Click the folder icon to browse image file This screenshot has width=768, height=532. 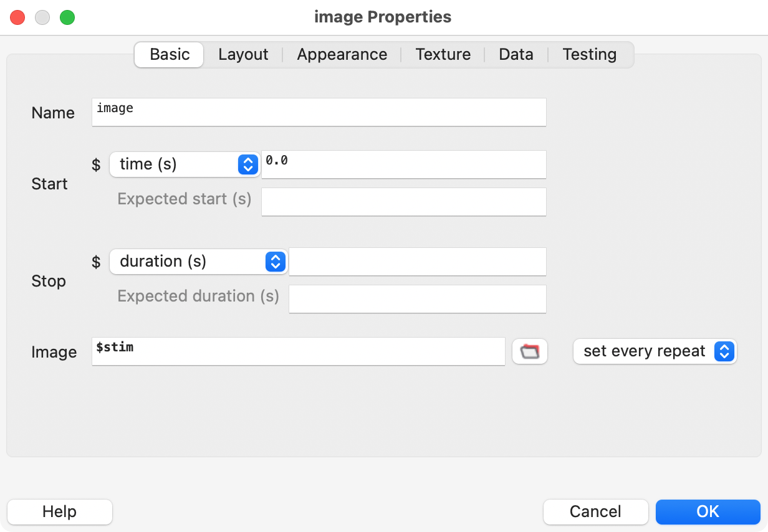click(x=529, y=351)
